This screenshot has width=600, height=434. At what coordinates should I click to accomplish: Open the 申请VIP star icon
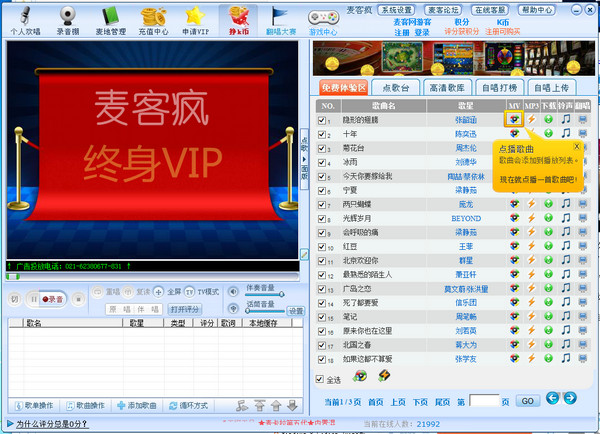tap(195, 20)
